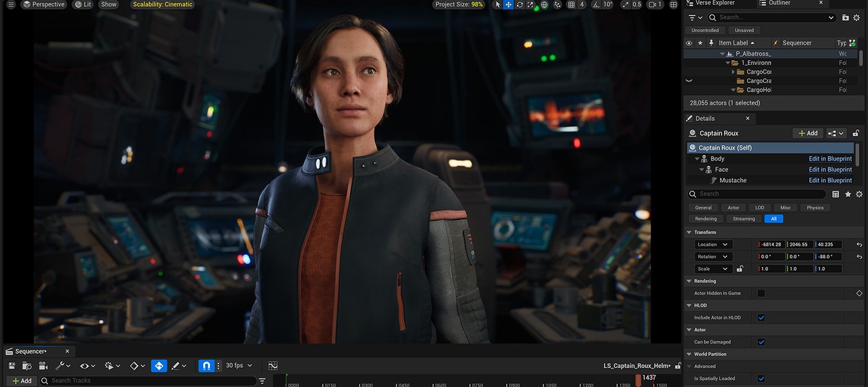Reset Location to default arrow
Viewport: 868px width, 387px height.
859,245
